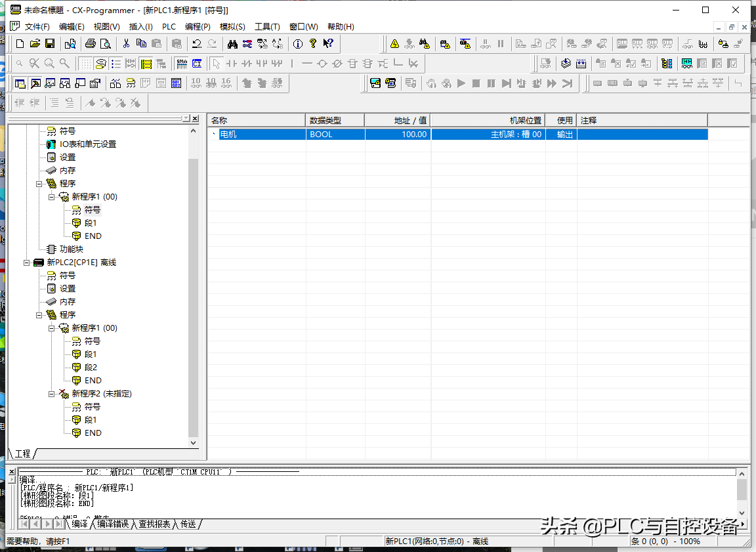
Task: Toggle the project workspace view button
Action: point(20,83)
